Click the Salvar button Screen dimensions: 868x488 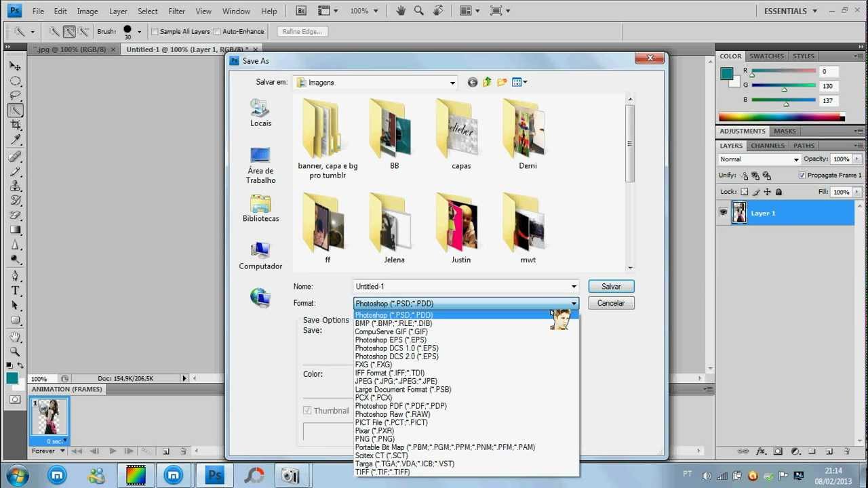pos(611,287)
